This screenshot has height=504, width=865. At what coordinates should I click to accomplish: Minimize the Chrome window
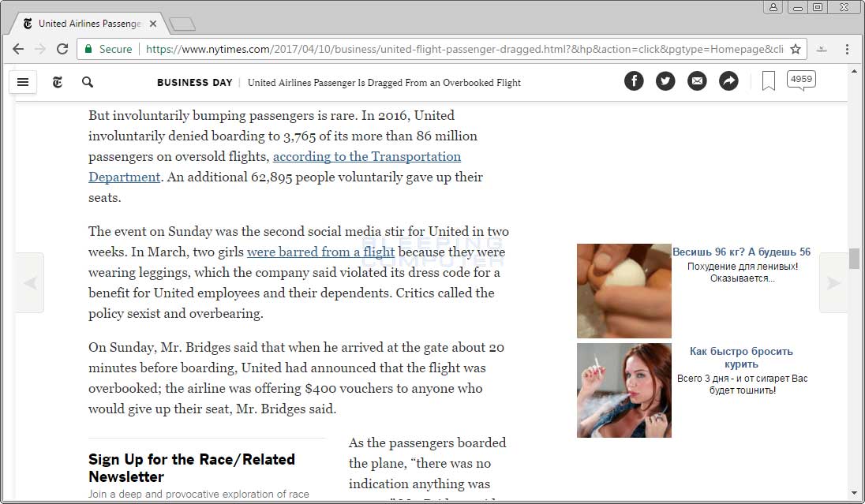[797, 7]
